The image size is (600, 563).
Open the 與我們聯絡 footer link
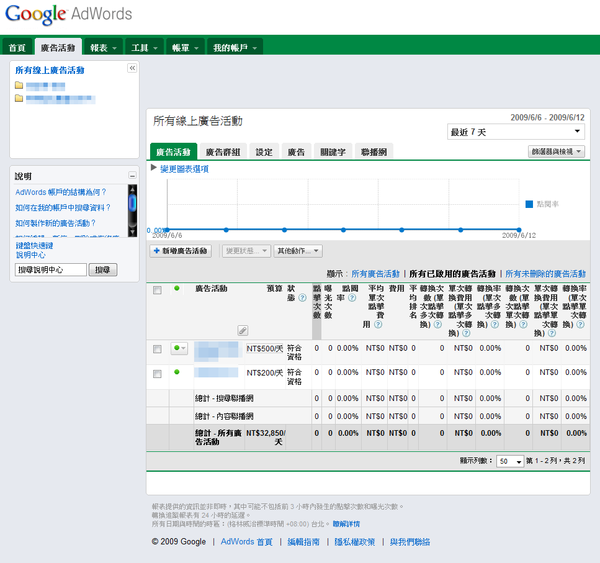tap(410, 542)
